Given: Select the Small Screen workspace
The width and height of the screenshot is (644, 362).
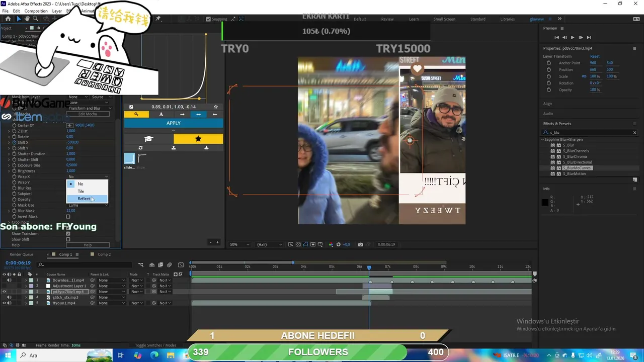Looking at the screenshot, I should coord(444,19).
